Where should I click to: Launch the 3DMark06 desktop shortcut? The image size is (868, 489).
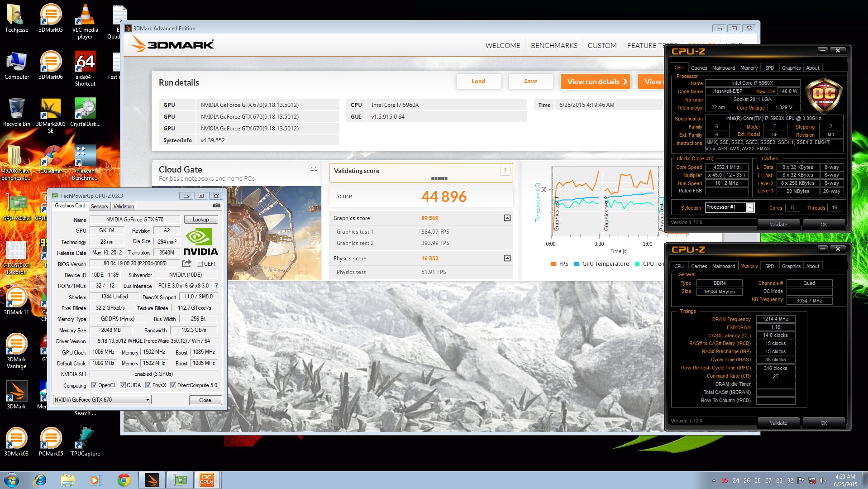coord(51,66)
